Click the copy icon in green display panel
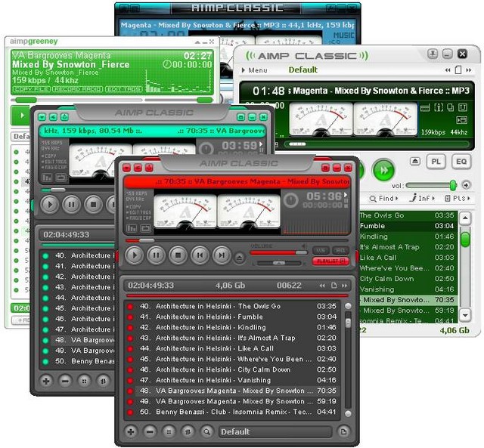The image size is (484, 448). pos(451,107)
